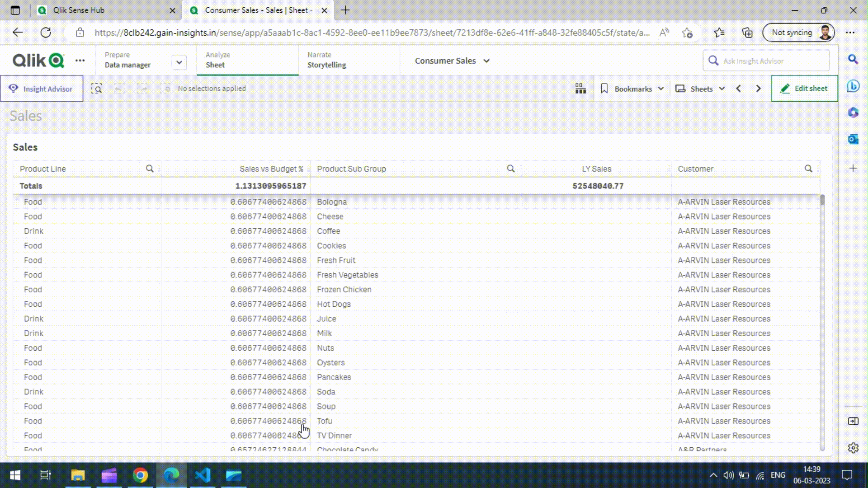Click the table vertical scrollbar
The width and height of the screenshot is (868, 488).
(x=822, y=323)
